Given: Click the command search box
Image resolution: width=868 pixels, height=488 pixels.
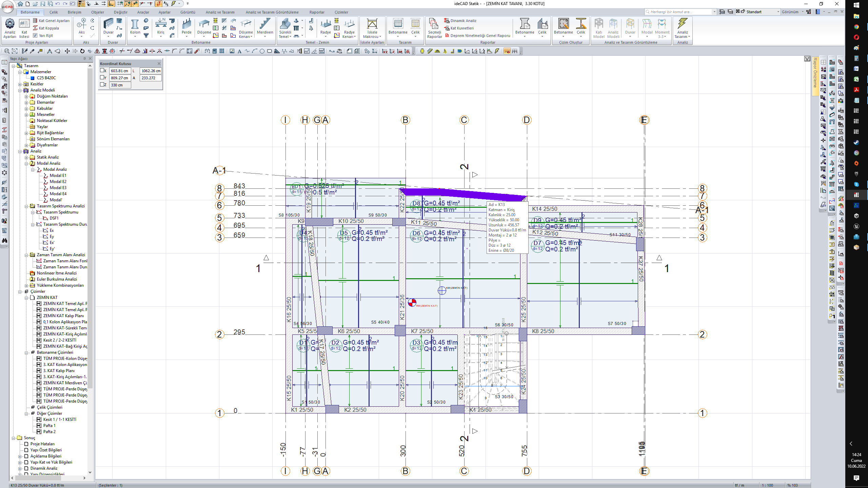Looking at the screenshot, I should 680,12.
